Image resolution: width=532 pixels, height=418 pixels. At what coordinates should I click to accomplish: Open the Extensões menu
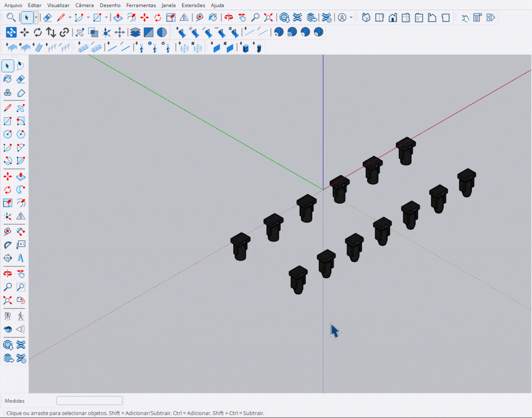point(193,5)
